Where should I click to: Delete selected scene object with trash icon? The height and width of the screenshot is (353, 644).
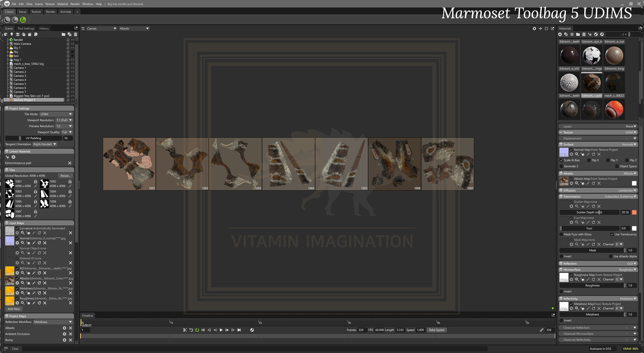(75, 34)
